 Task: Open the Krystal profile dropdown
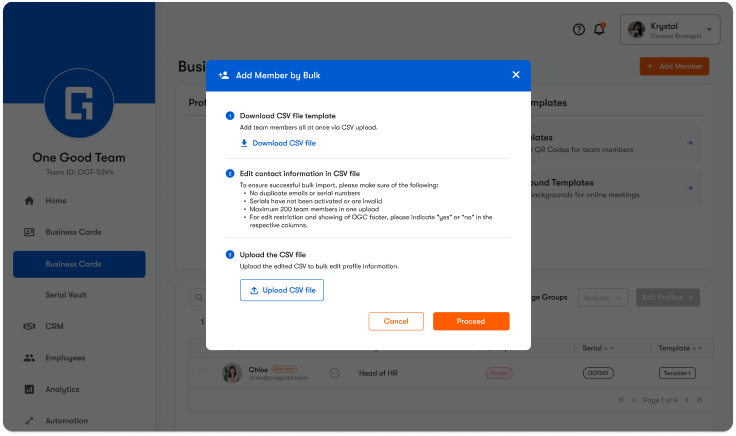point(669,30)
